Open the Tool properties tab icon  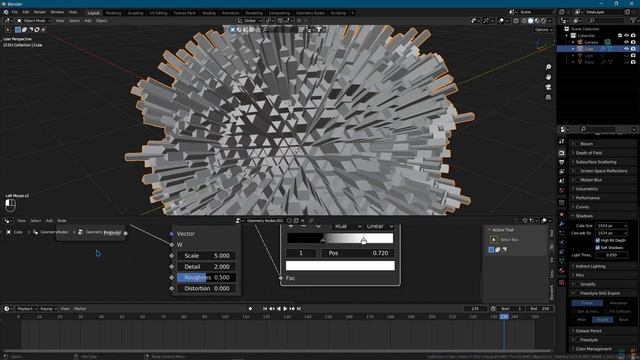tap(562, 142)
